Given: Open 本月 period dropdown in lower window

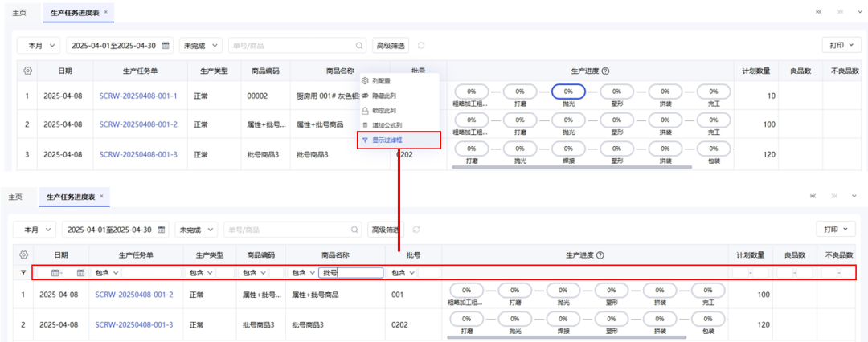Looking at the screenshot, I should (x=35, y=229).
